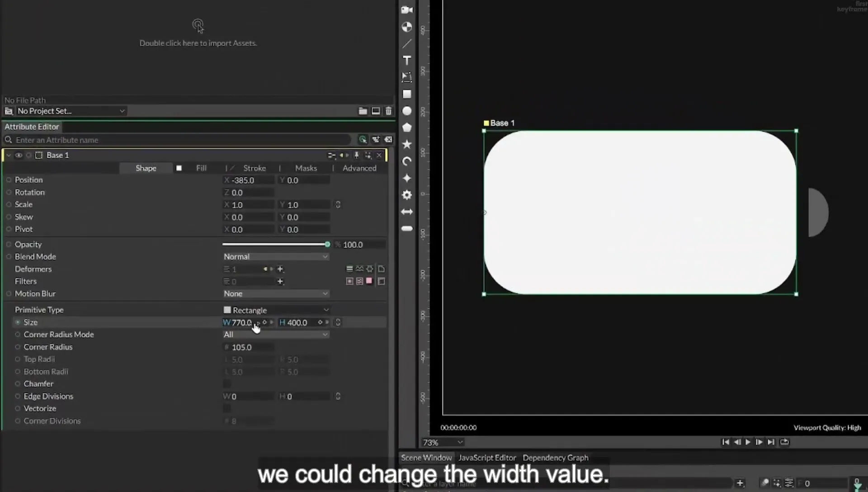Select the Ellipse shape tool

click(x=407, y=111)
